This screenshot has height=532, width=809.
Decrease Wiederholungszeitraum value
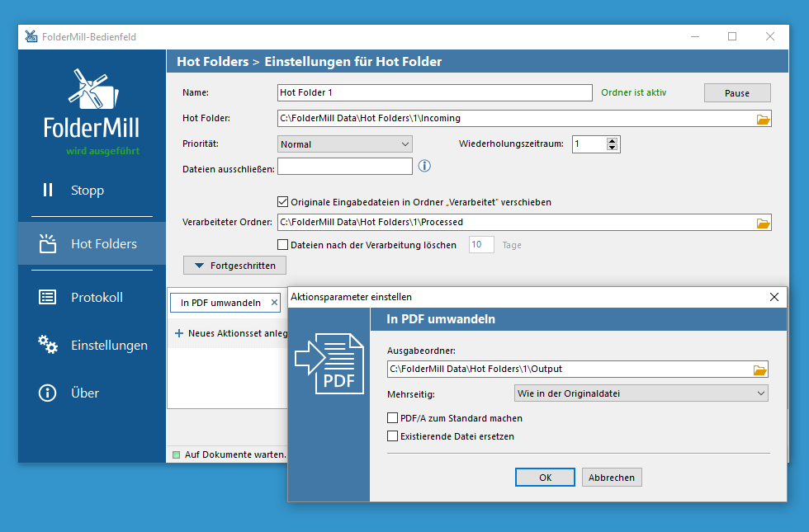point(612,148)
